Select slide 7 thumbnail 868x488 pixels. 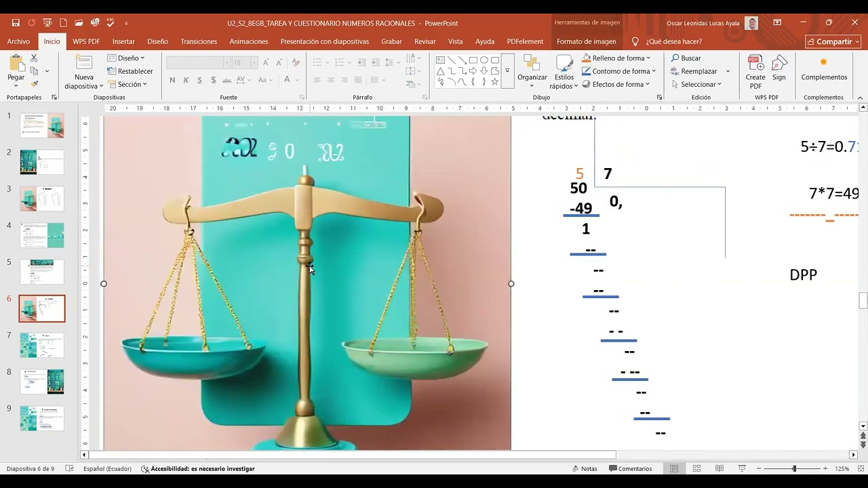pos(42,345)
